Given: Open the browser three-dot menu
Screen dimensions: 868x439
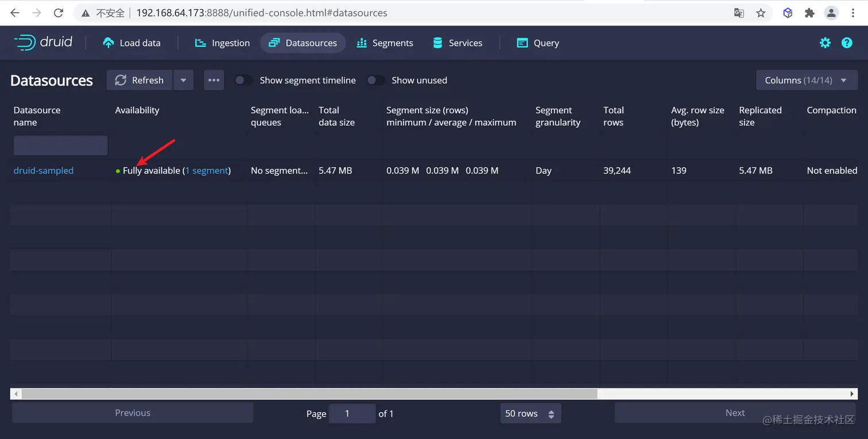Looking at the screenshot, I should point(853,13).
